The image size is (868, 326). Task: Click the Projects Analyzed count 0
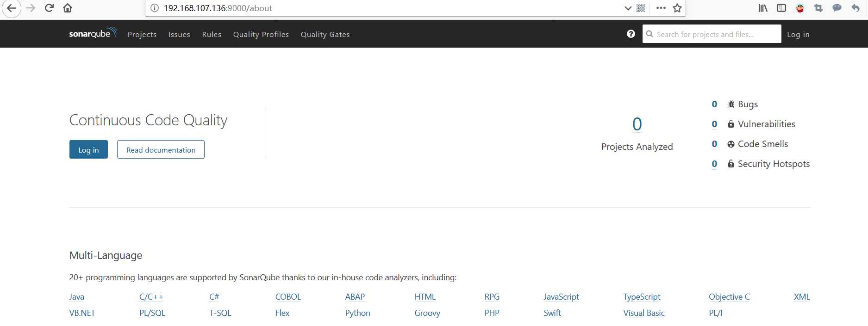[637, 124]
